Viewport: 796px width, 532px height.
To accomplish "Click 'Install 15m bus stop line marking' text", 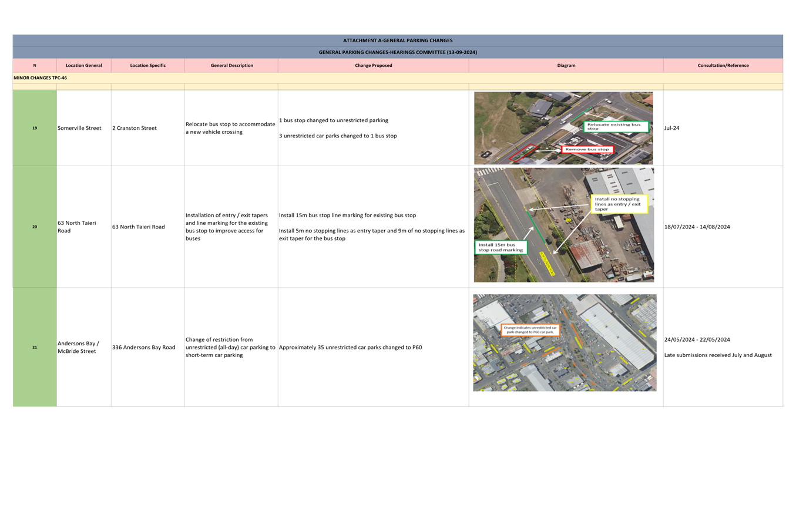I will tap(347, 216).
